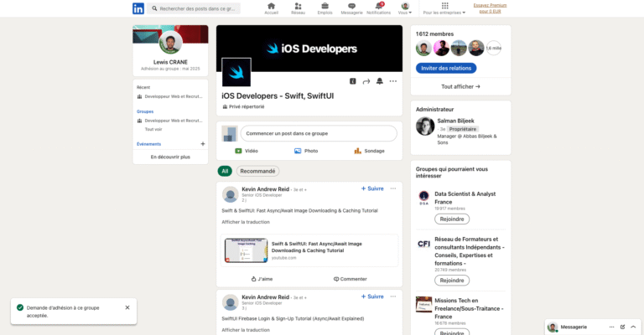Expand En découvrir plus

170,157
